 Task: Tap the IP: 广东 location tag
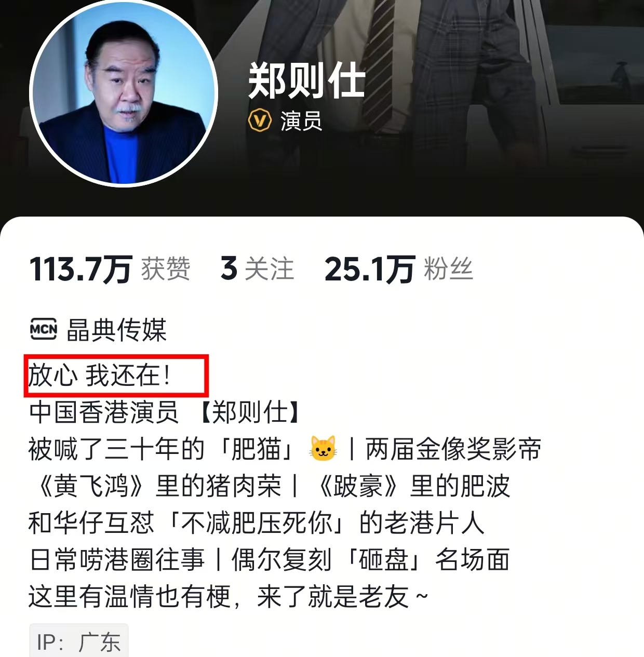(78, 641)
